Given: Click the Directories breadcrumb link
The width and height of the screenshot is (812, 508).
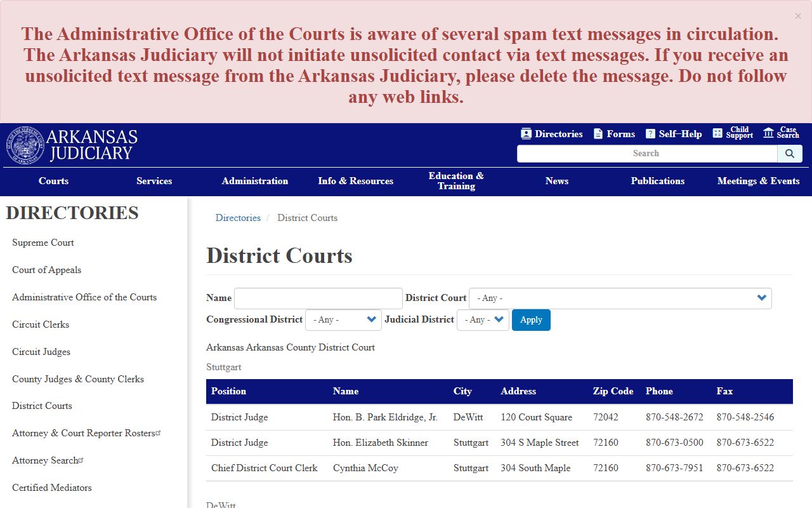Looking at the screenshot, I should (x=238, y=218).
